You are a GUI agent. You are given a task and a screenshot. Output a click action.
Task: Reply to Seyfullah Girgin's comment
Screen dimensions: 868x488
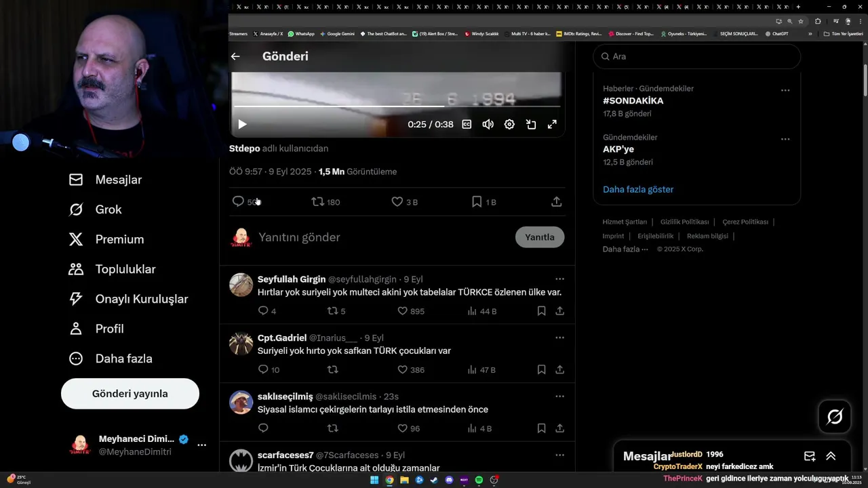[x=267, y=311]
